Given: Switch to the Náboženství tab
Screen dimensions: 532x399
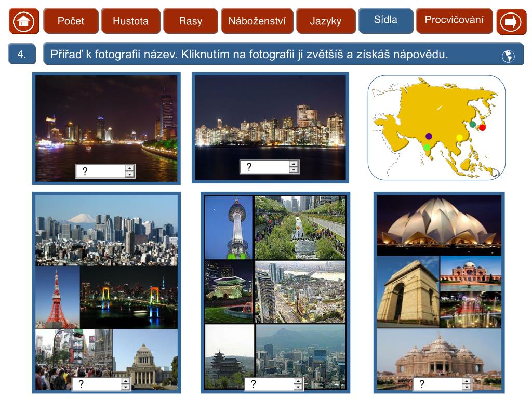Looking at the screenshot, I should 257,21.
